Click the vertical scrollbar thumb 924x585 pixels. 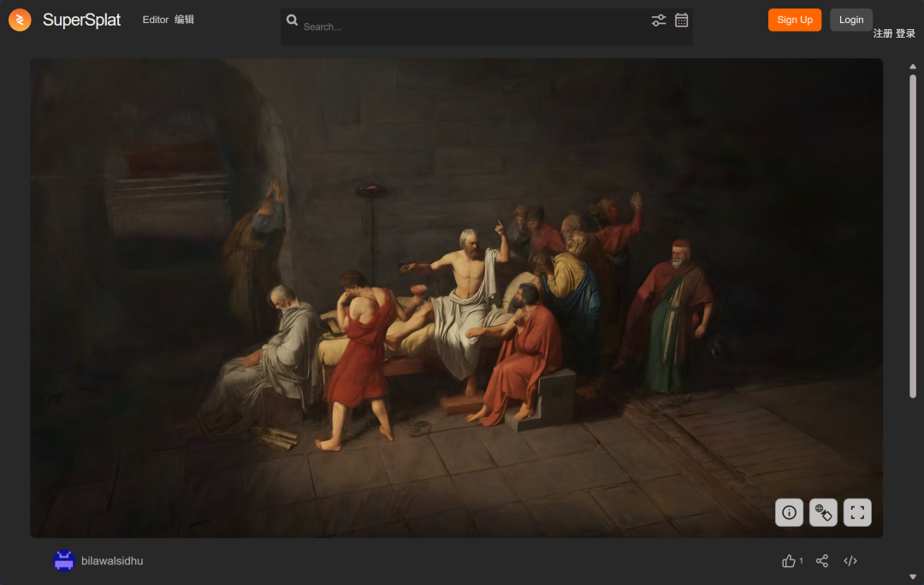pos(913,236)
